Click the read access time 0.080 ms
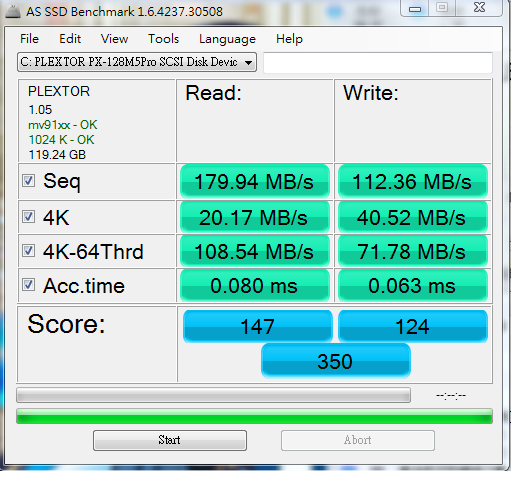The height and width of the screenshot is (478, 520). [255, 286]
